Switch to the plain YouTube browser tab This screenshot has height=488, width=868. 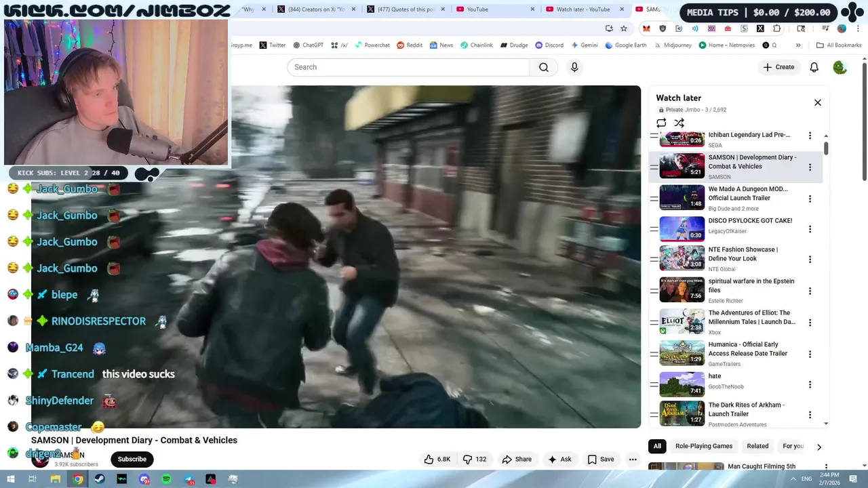click(495, 9)
